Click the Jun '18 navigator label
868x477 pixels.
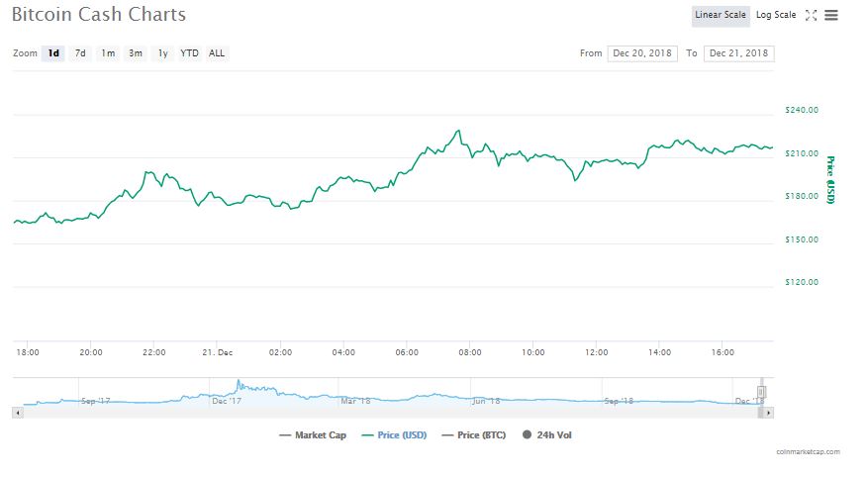point(486,401)
